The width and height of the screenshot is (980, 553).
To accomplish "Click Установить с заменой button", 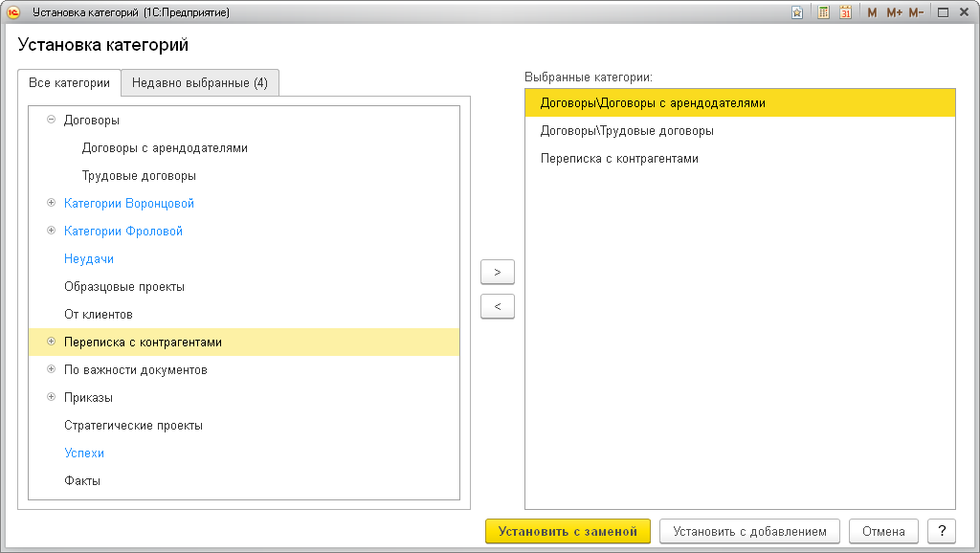I will (x=568, y=531).
